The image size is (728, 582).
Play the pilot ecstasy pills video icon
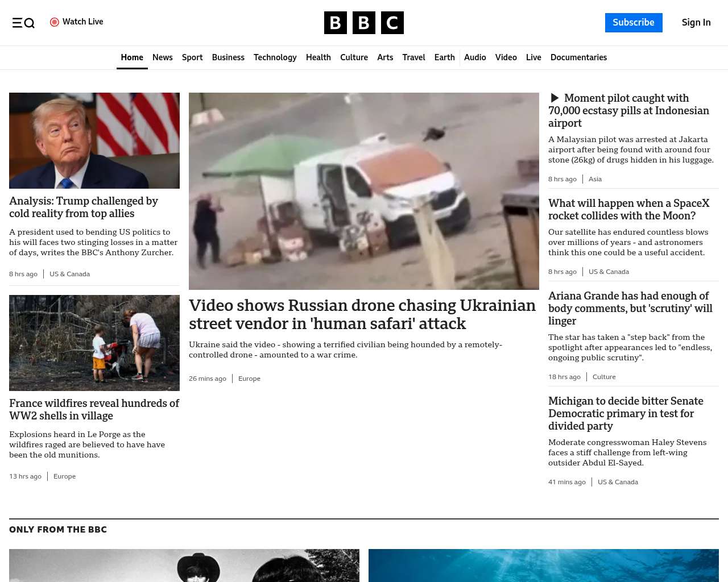tap(555, 98)
